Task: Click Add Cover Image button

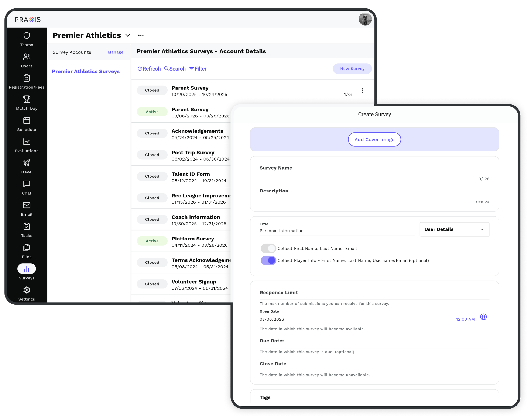Action: [x=374, y=139]
